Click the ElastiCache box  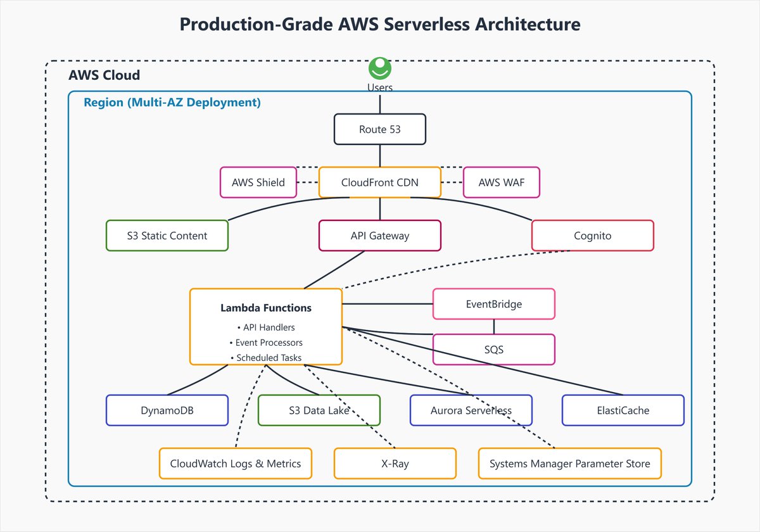(623, 410)
